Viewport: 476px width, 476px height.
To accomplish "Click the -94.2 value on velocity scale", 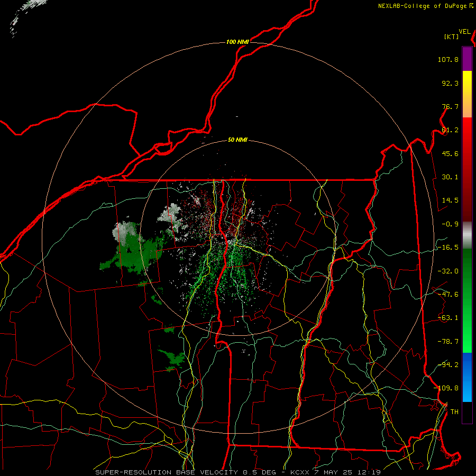I will 448,365.
